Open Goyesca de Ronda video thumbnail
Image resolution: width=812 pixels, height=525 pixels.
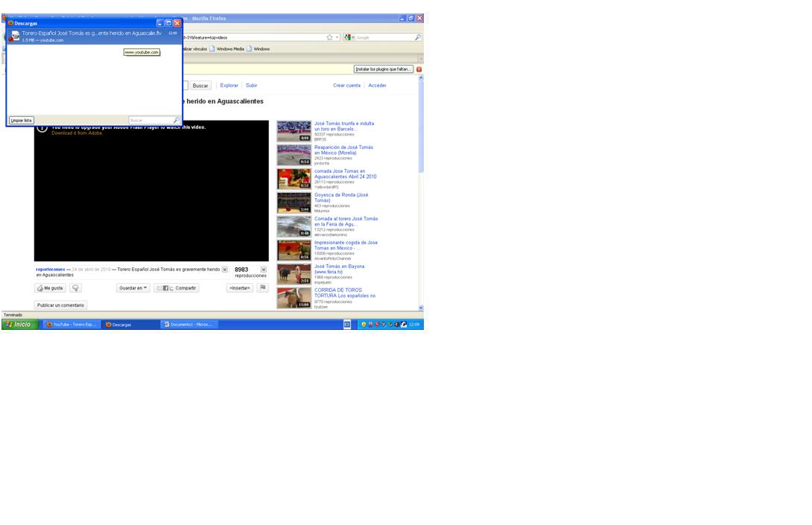pyautogui.click(x=294, y=203)
